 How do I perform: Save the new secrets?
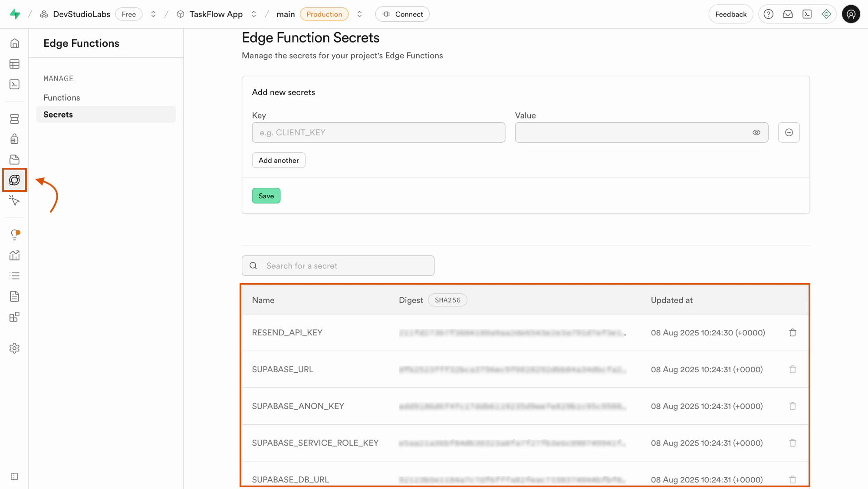tap(266, 196)
